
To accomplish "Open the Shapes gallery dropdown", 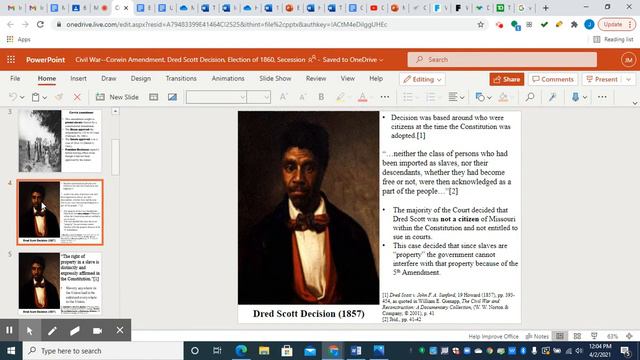I will 483,97.
